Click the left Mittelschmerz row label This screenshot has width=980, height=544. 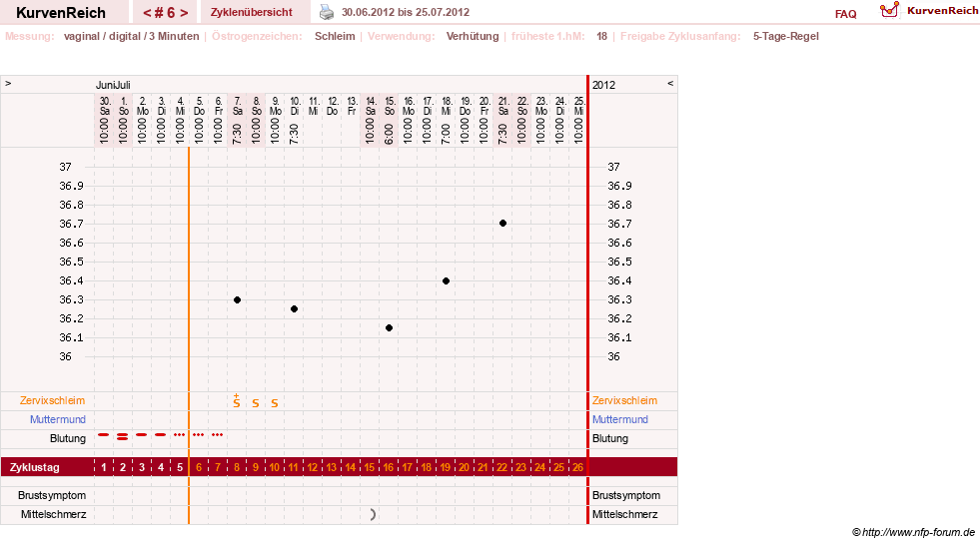click(x=53, y=514)
